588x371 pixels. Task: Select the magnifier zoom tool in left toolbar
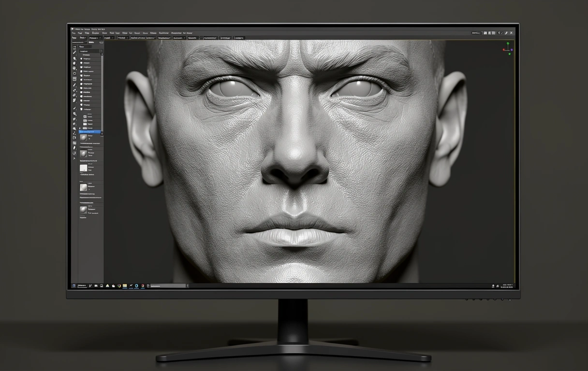[x=74, y=114]
